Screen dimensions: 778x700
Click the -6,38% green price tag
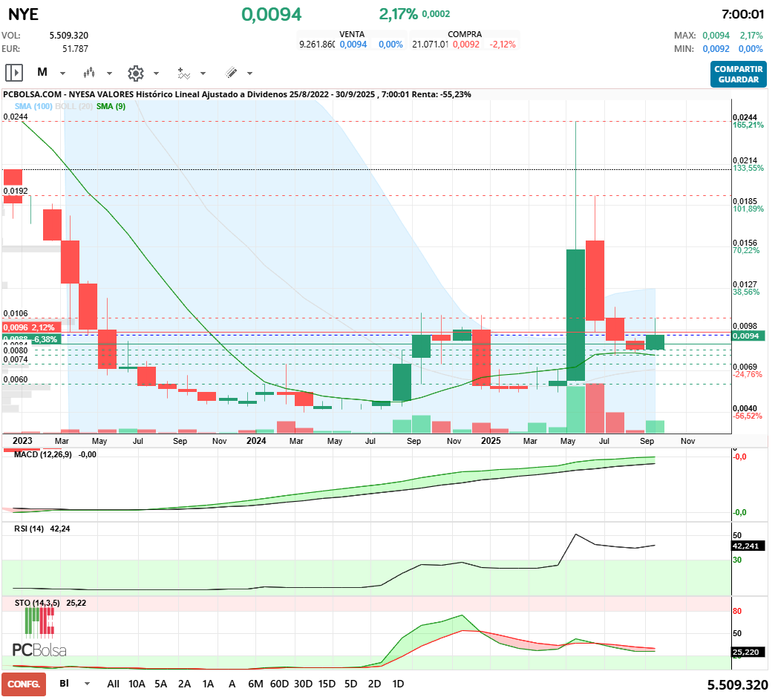(x=31, y=339)
